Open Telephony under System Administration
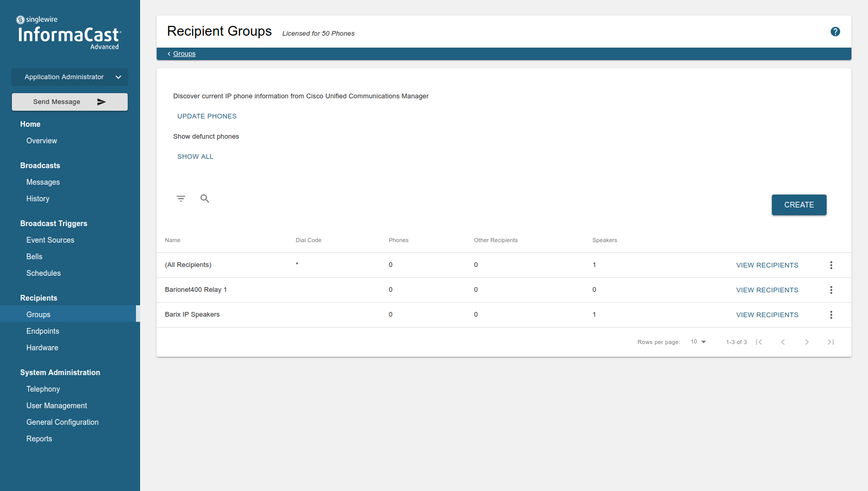The width and height of the screenshot is (868, 491). [x=43, y=389]
